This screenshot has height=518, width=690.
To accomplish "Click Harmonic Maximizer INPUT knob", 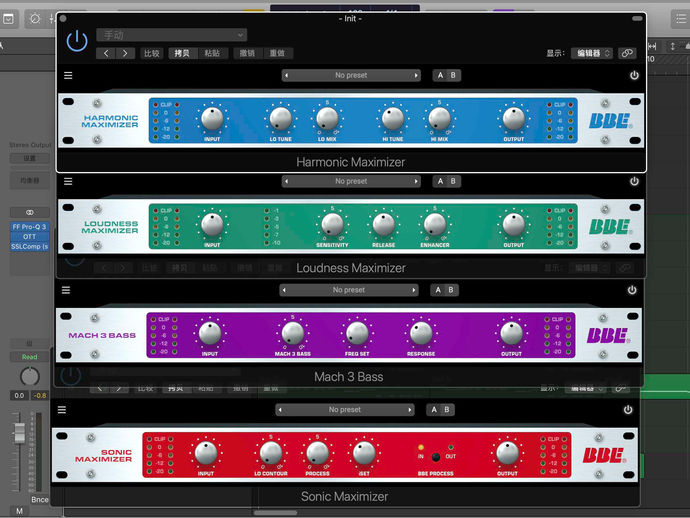I will (x=212, y=119).
